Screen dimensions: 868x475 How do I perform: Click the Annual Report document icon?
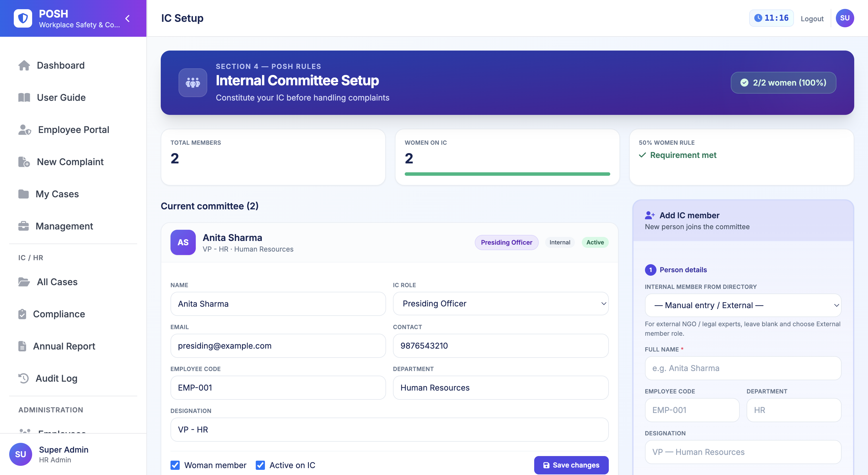(22, 346)
